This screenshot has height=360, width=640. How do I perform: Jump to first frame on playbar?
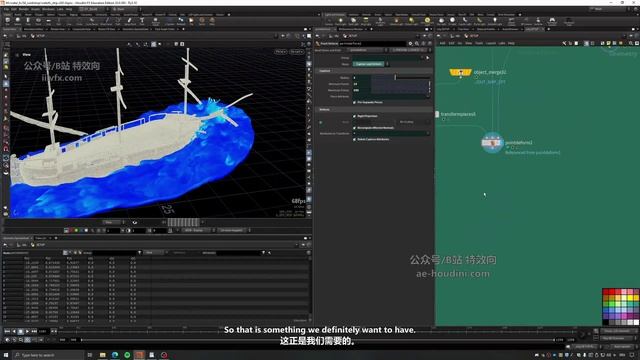[x=7, y=331]
